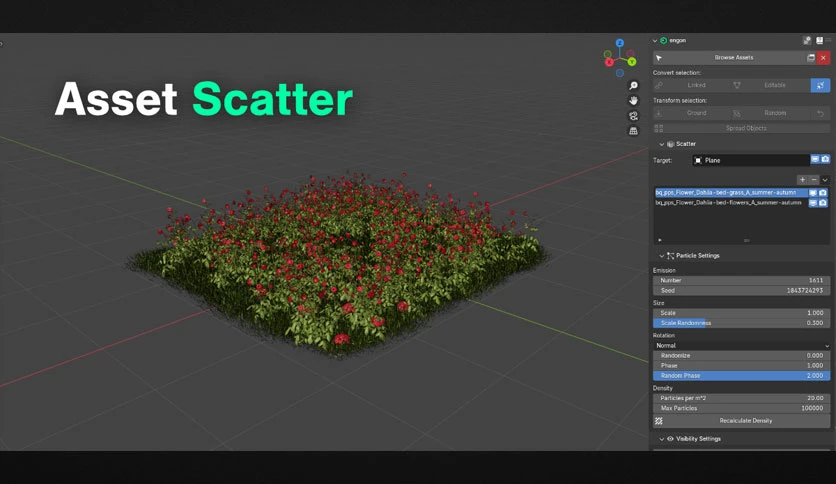Click the Max Particles field
This screenshot has height=484, width=836.
click(742, 408)
